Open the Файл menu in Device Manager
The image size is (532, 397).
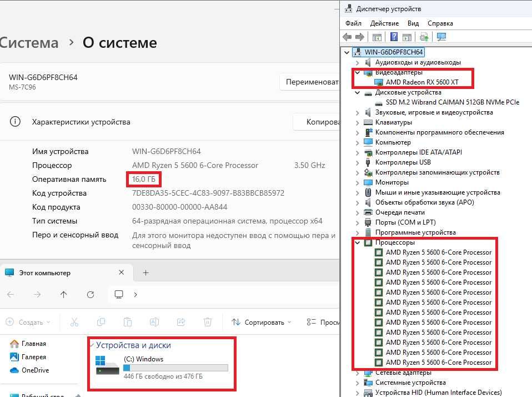coord(353,23)
